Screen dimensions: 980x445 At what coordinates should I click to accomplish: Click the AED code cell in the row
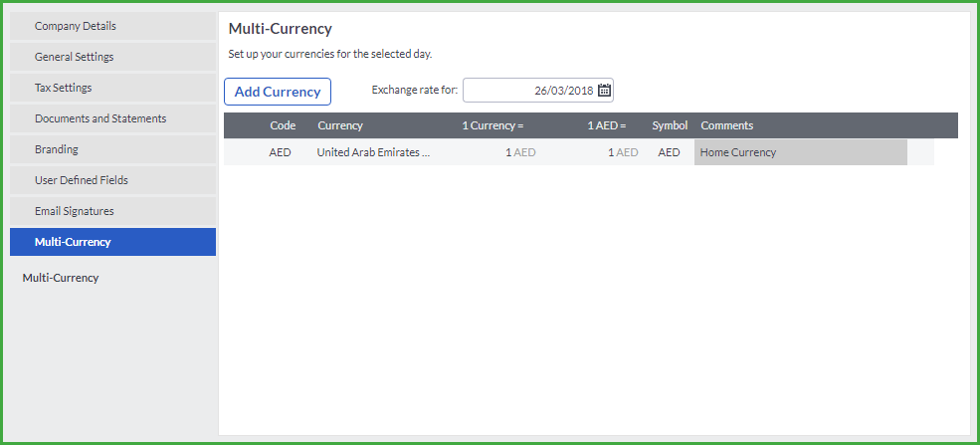(280, 152)
